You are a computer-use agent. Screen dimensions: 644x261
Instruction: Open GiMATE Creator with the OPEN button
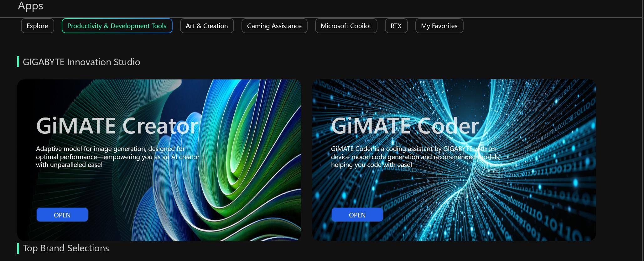click(62, 215)
